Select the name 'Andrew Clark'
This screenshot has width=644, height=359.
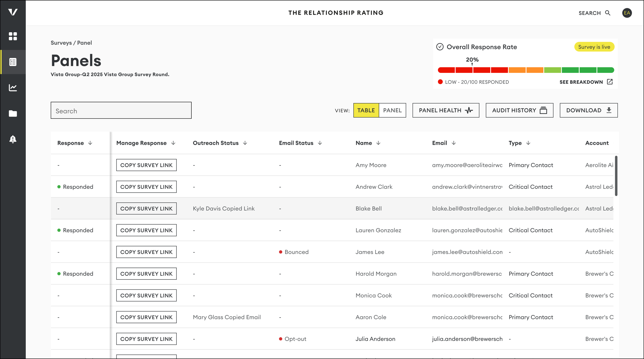point(374,187)
